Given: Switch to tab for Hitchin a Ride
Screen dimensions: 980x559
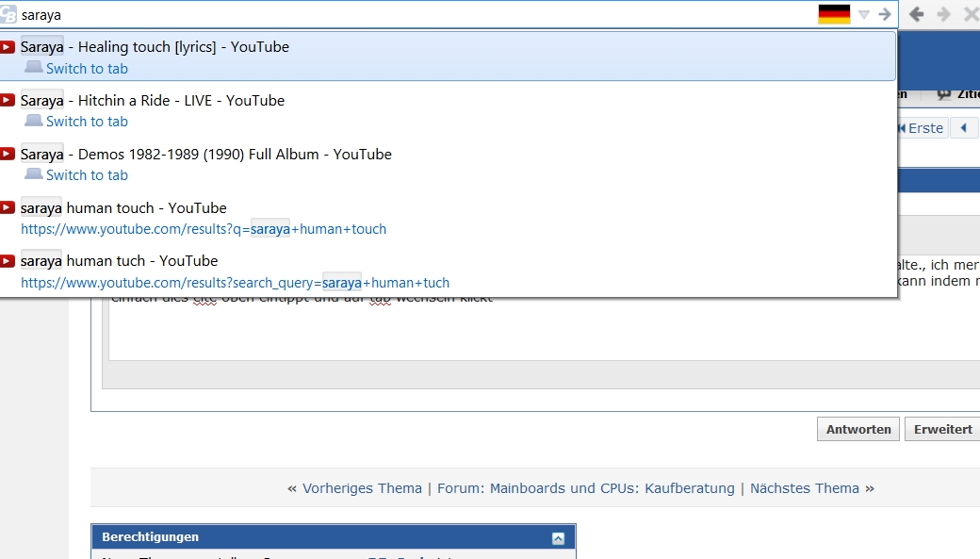Looking at the screenshot, I should [87, 122].
